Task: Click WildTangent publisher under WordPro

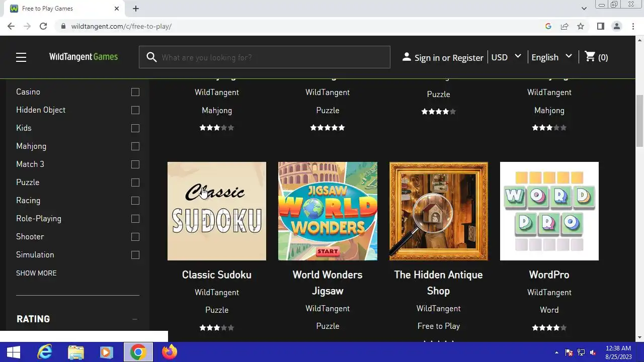Action: pyautogui.click(x=549, y=292)
